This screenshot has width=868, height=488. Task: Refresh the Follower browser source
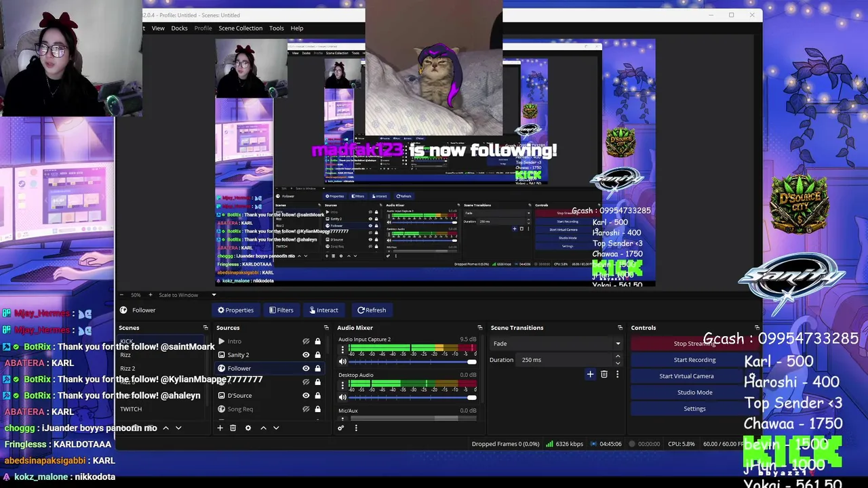(x=372, y=310)
